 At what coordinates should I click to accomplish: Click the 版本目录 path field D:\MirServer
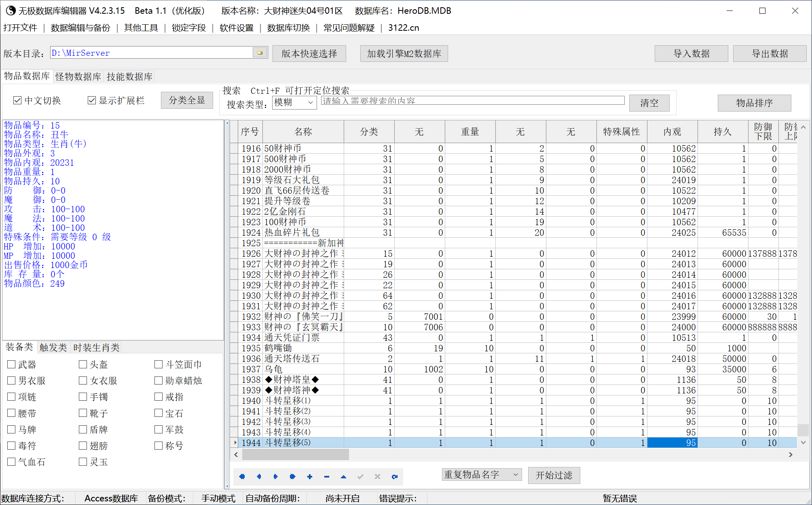151,53
